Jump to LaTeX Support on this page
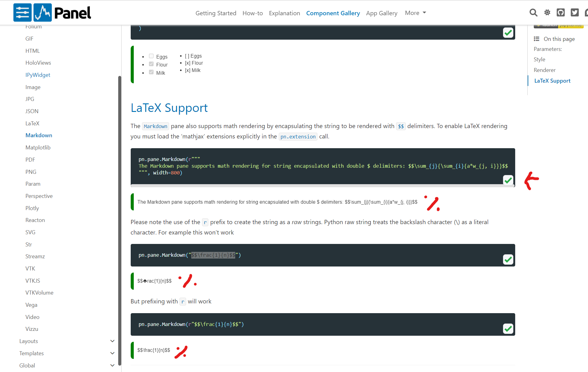This screenshot has height=372, width=588. pyautogui.click(x=552, y=80)
